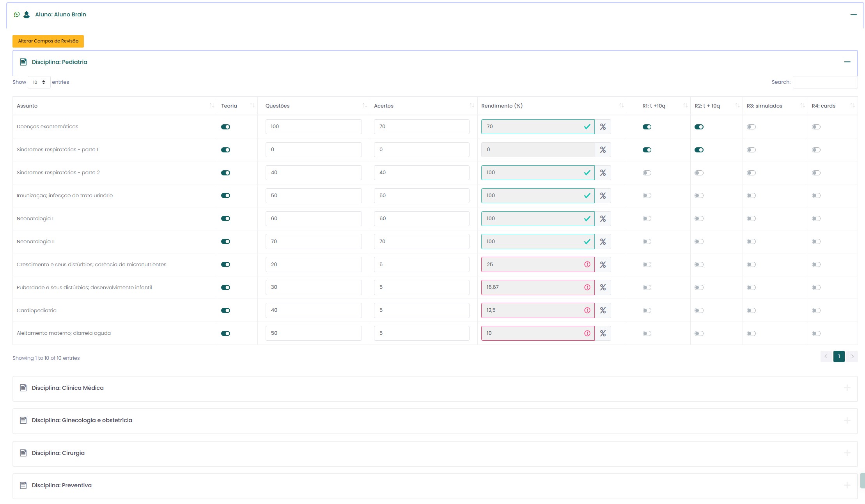
Task: Click green checkmark in Neonatologia II rendimento
Action: pos(587,242)
